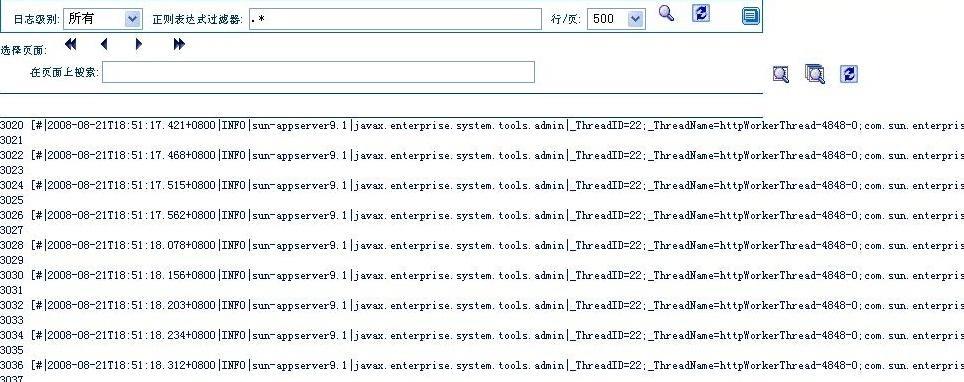Select log line 3026 timestamped 18:51:17.562
Screen dimensions: 964x382
click(482, 215)
